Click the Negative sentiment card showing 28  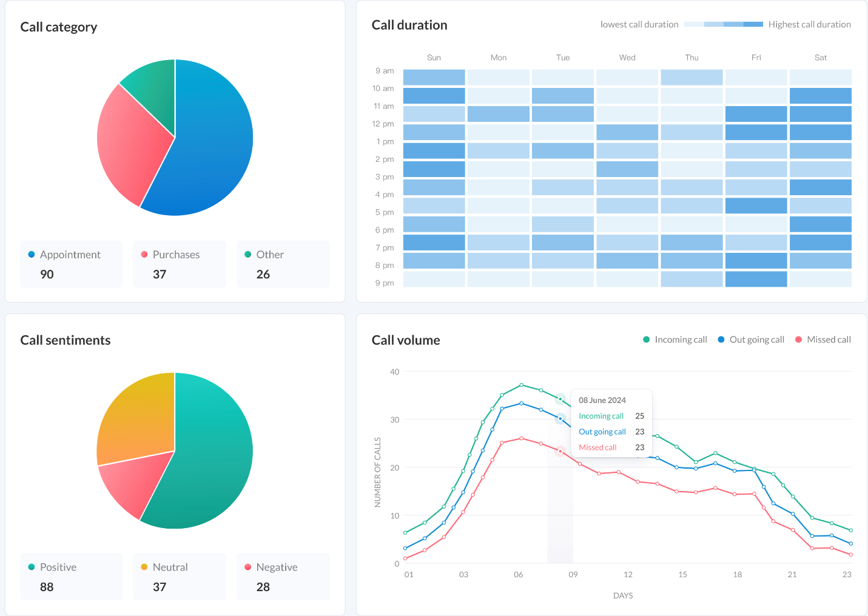click(x=283, y=577)
